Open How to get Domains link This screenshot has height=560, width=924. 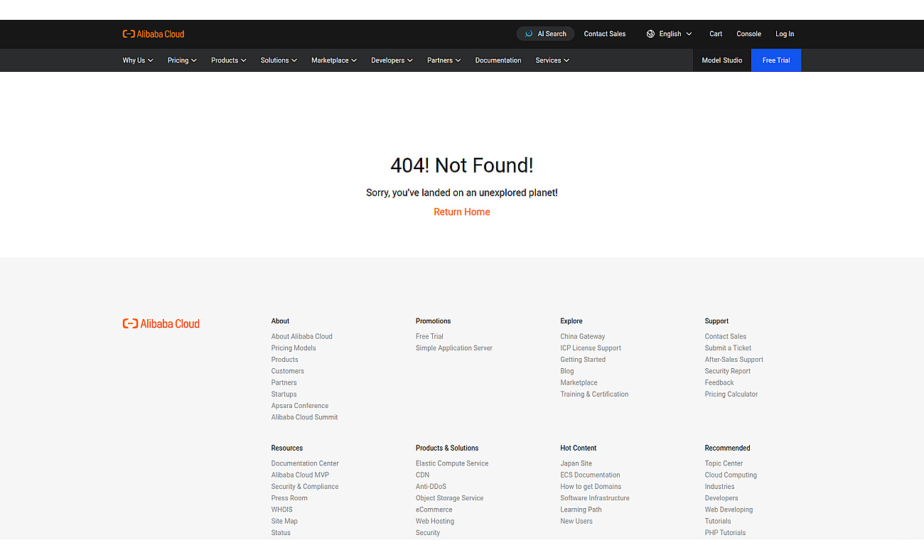[x=591, y=487]
